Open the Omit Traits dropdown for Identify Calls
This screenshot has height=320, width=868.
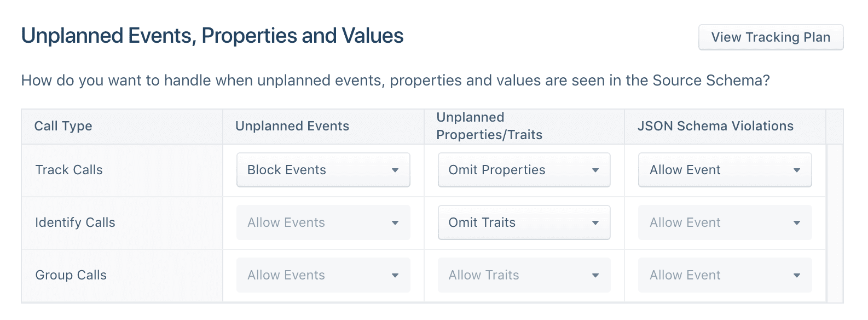click(x=523, y=222)
